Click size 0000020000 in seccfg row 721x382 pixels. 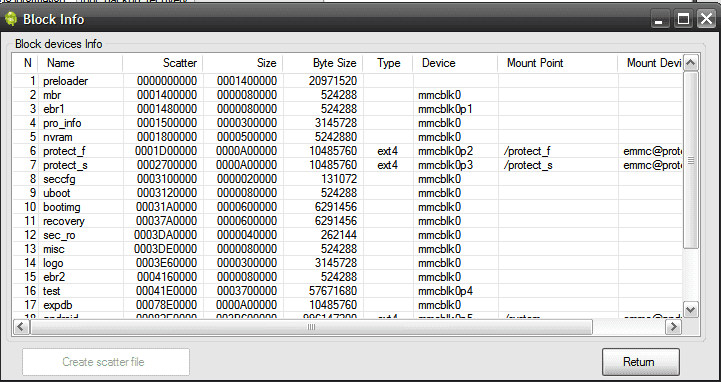(247, 179)
